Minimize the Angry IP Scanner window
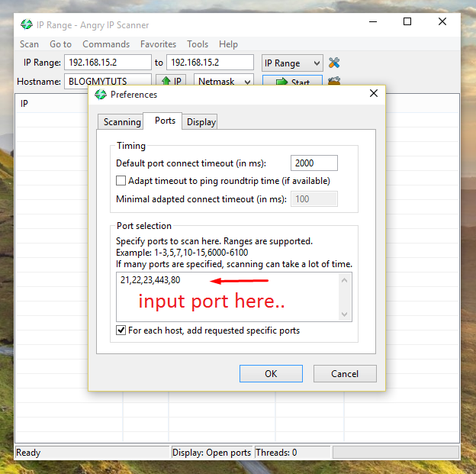 pyautogui.click(x=373, y=21)
